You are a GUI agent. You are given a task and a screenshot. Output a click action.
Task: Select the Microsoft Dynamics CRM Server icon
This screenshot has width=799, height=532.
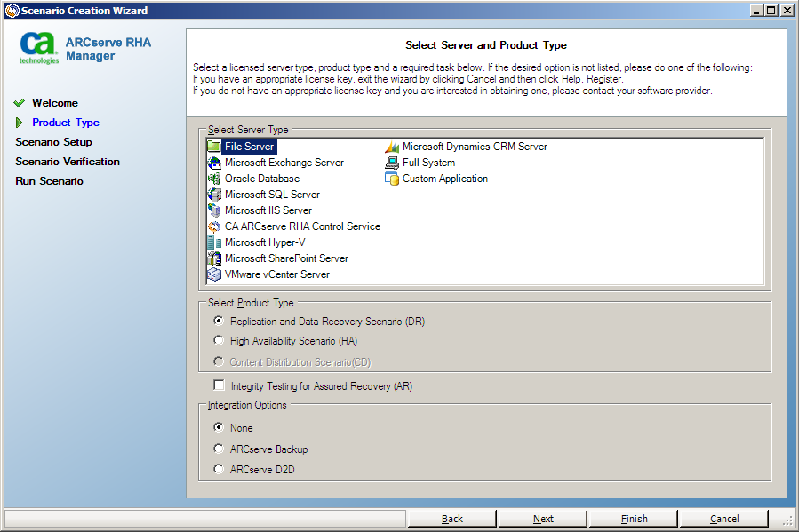pyautogui.click(x=392, y=146)
